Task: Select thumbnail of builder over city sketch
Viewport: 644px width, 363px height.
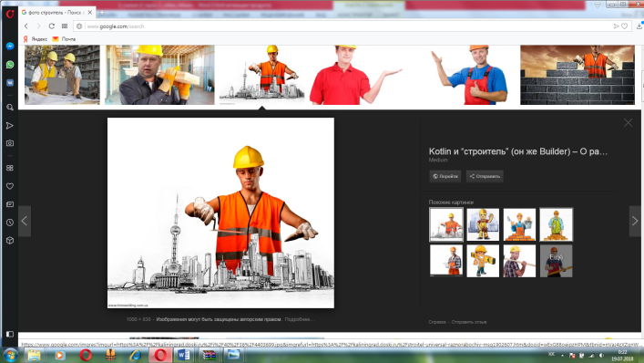Action: pyautogui.click(x=262, y=75)
